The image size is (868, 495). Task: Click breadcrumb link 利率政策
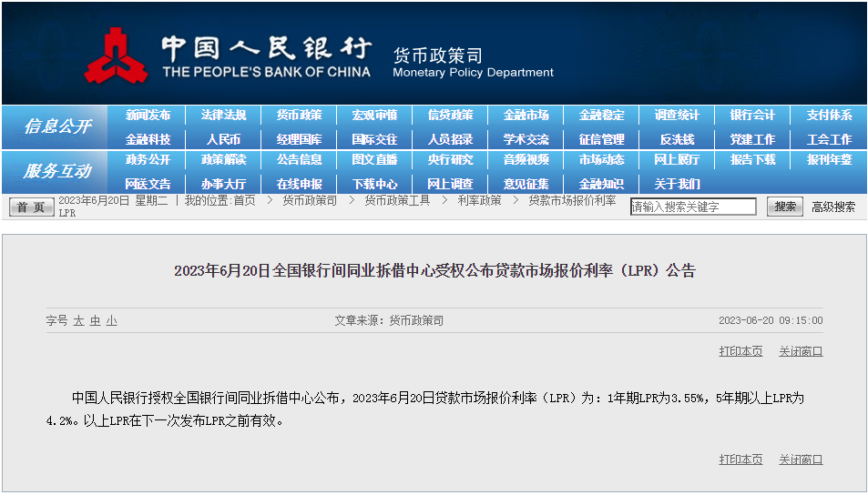[x=479, y=201]
